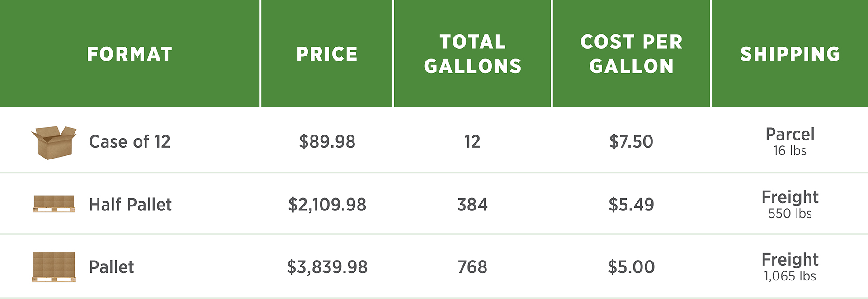
Task: Click the $5.49 cost per gallon
Action: point(631,205)
